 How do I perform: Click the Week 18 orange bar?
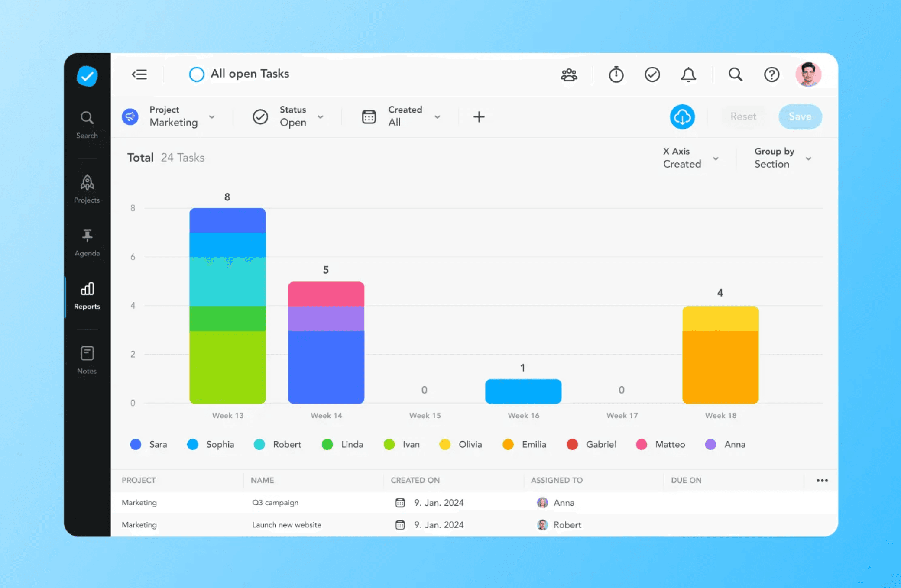[720, 367]
